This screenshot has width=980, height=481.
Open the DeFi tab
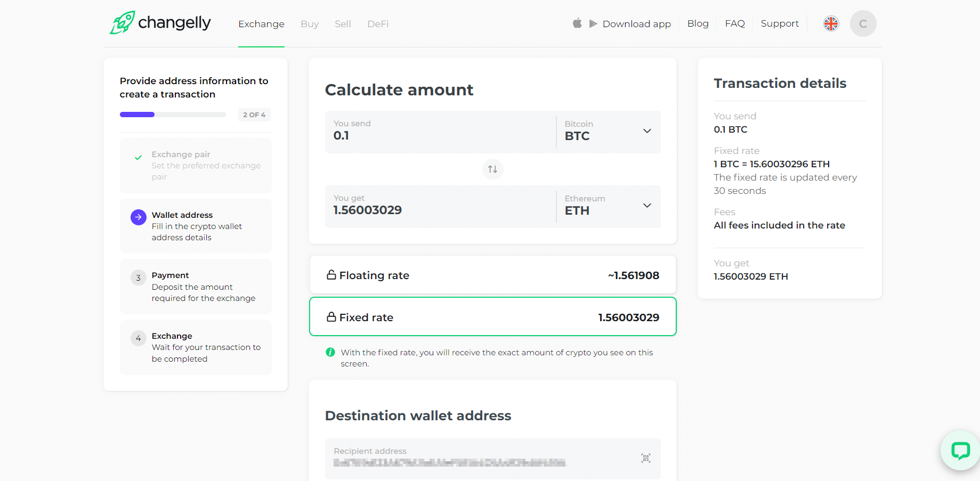378,24
